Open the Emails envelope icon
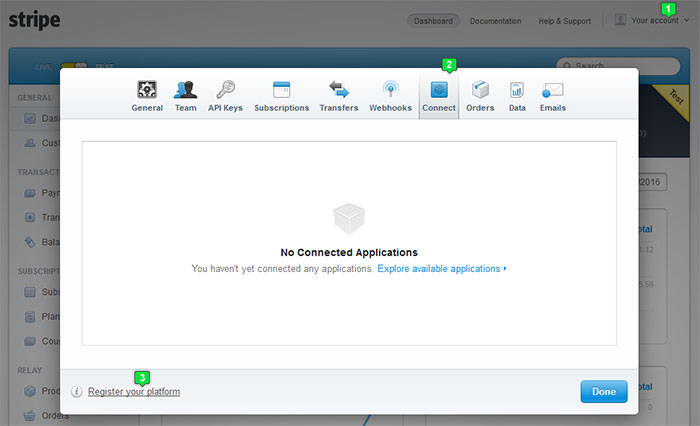The height and width of the screenshot is (426, 700). pyautogui.click(x=553, y=90)
